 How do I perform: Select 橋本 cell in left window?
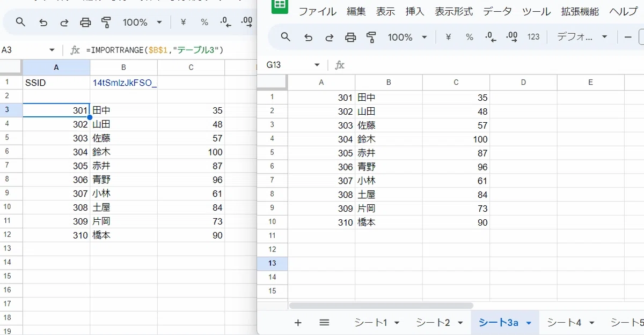coord(123,235)
